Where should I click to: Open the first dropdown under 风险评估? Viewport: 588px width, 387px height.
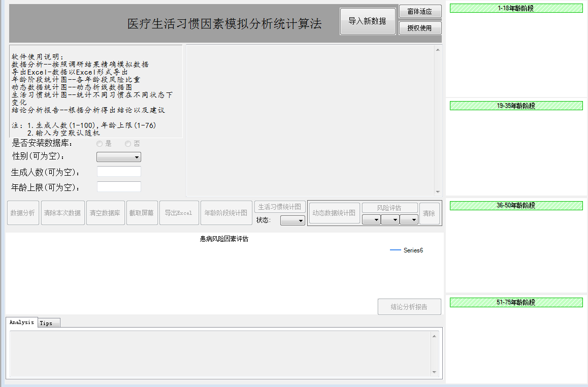(371, 219)
